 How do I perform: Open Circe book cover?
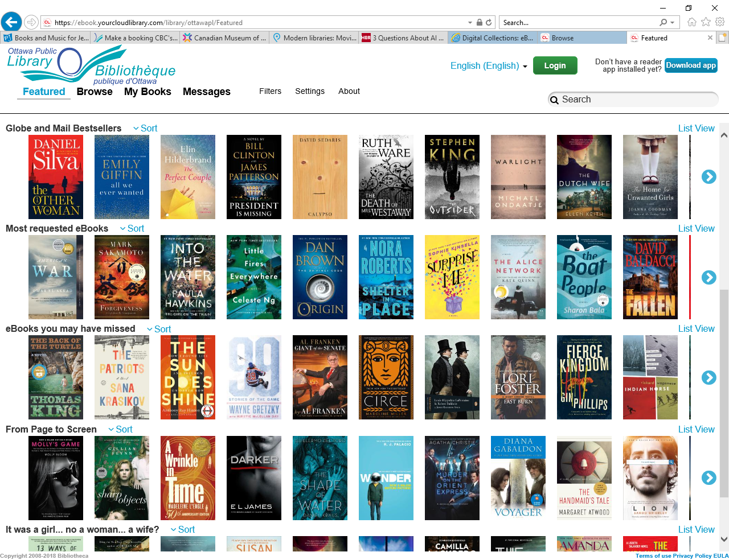[x=386, y=377]
